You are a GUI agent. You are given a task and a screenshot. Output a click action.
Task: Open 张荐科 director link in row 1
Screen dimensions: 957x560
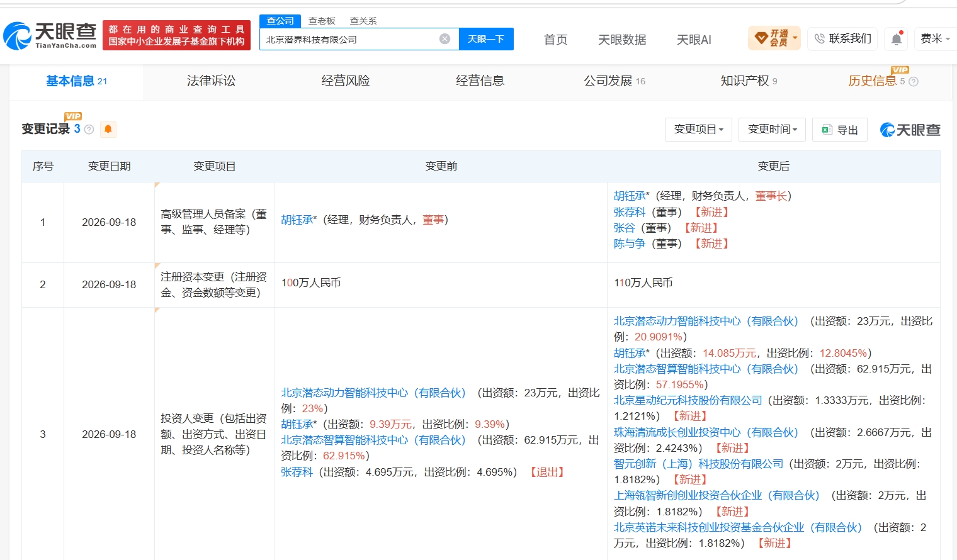point(630,212)
